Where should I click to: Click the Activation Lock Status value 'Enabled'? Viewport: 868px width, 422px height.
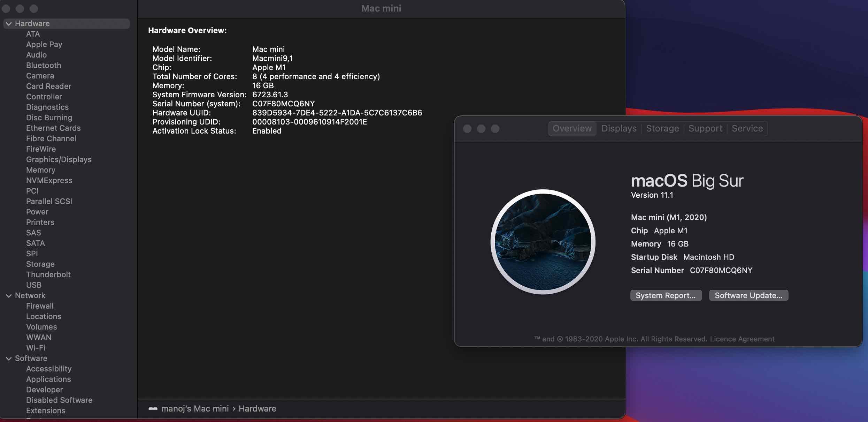(x=267, y=131)
